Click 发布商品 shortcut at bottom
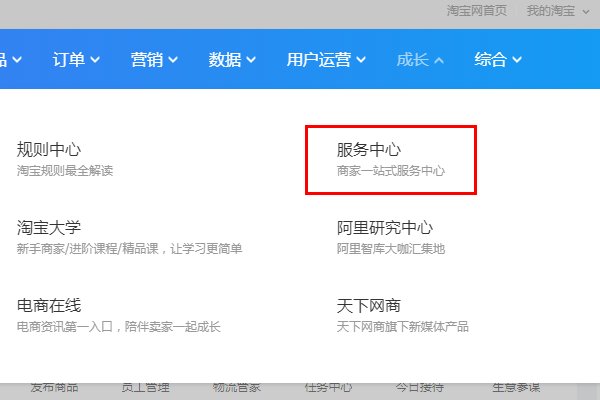 click(x=54, y=387)
